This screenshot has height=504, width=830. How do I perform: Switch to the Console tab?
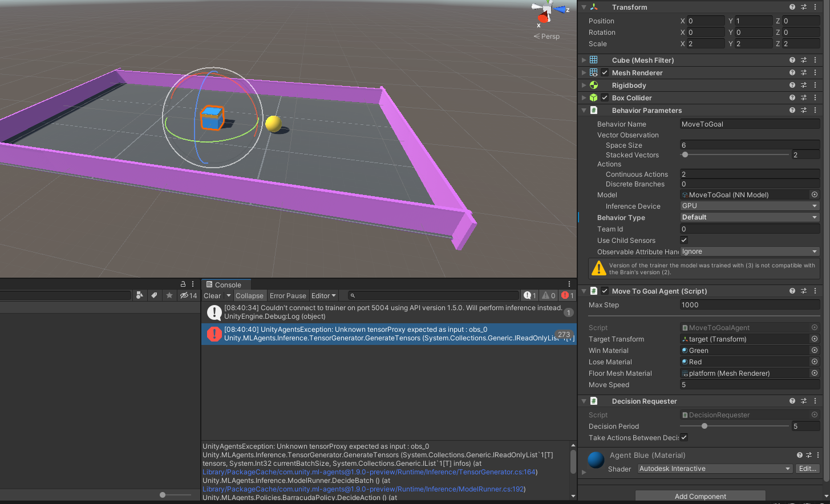226,284
